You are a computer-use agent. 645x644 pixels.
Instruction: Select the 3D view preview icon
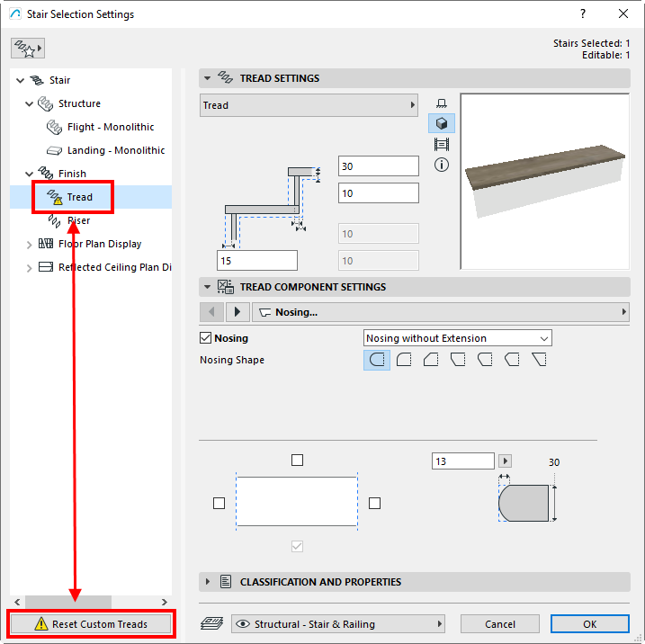click(x=442, y=123)
